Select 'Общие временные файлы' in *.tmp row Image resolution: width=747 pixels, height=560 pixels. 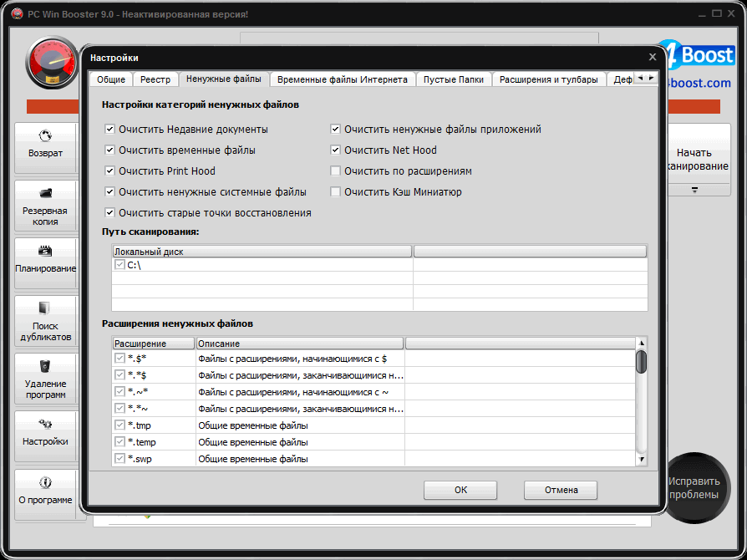pyautogui.click(x=253, y=425)
